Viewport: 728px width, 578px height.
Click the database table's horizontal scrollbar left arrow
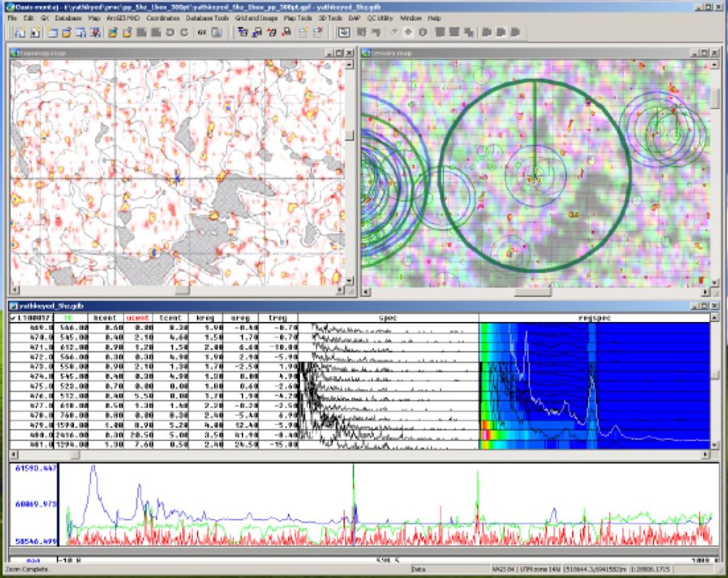pos(14,454)
